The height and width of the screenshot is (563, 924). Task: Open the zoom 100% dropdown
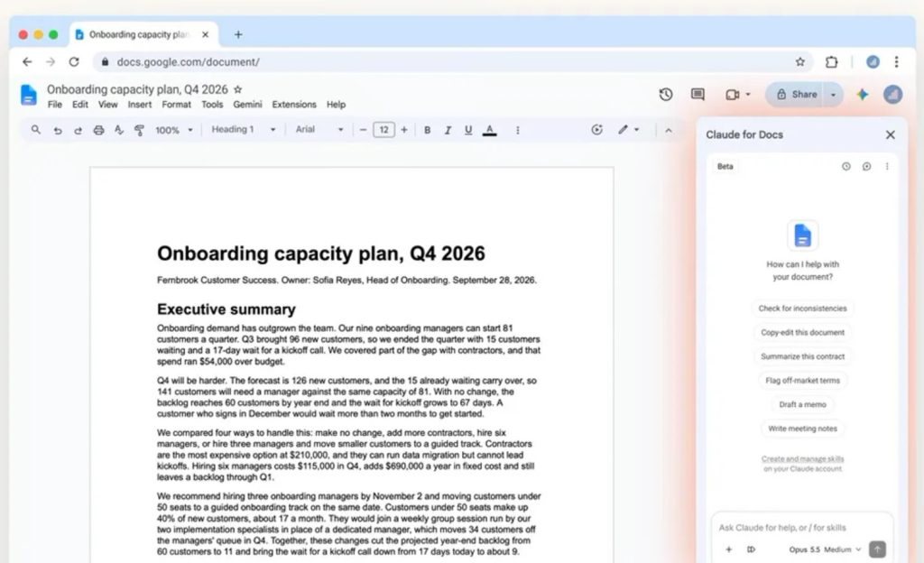tap(174, 130)
